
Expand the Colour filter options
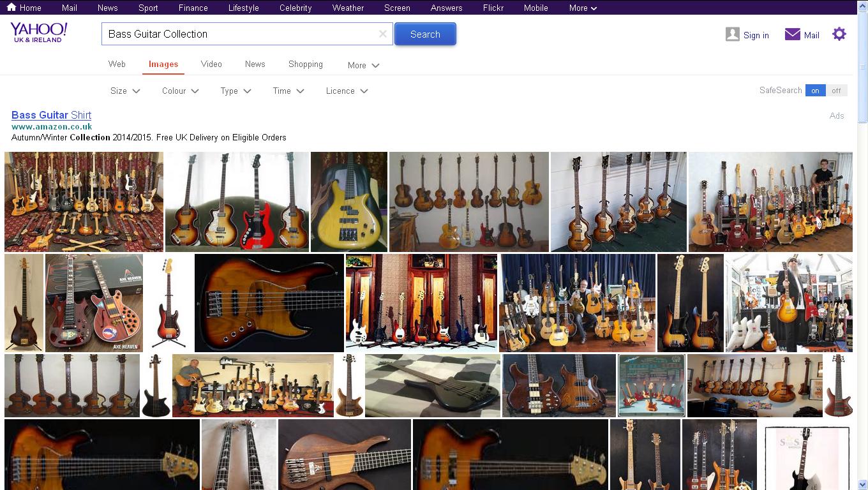(x=180, y=91)
